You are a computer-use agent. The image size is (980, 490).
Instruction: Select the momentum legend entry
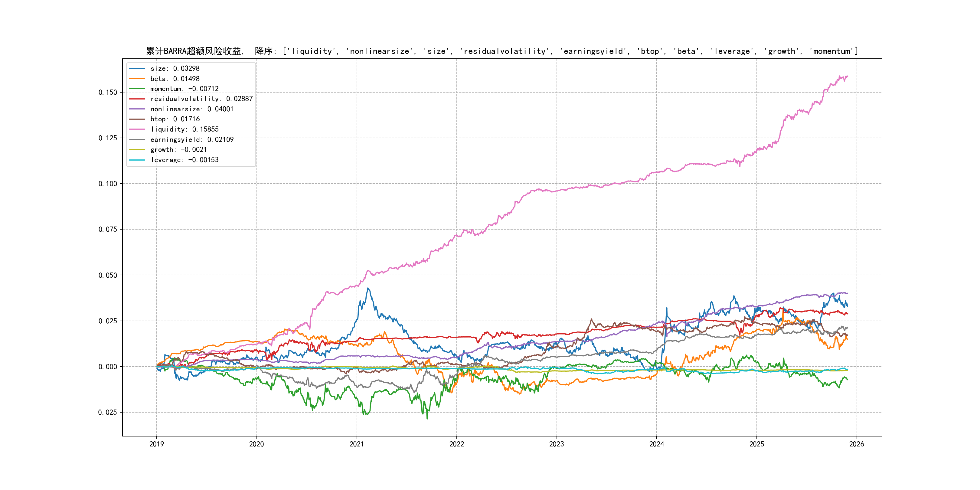coord(184,89)
